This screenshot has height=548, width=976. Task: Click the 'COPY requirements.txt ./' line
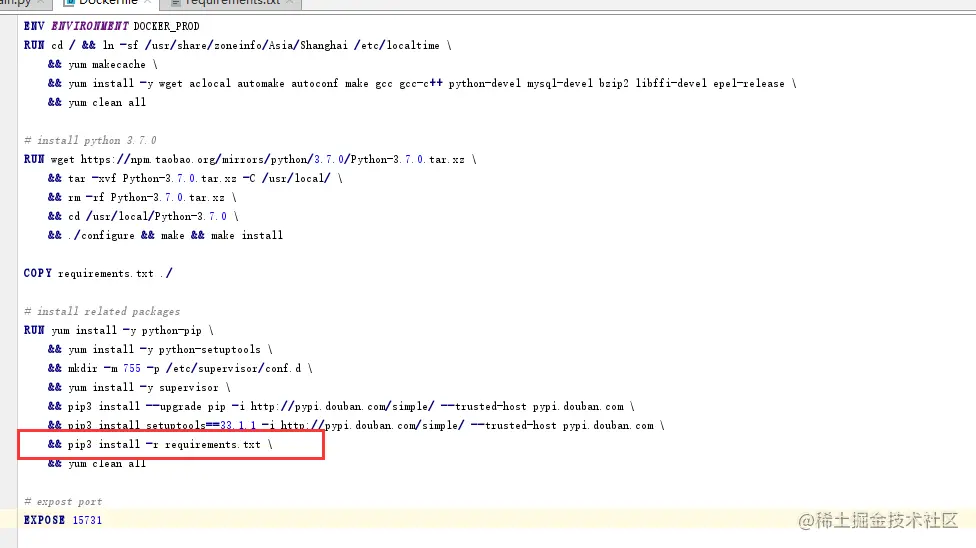98,273
